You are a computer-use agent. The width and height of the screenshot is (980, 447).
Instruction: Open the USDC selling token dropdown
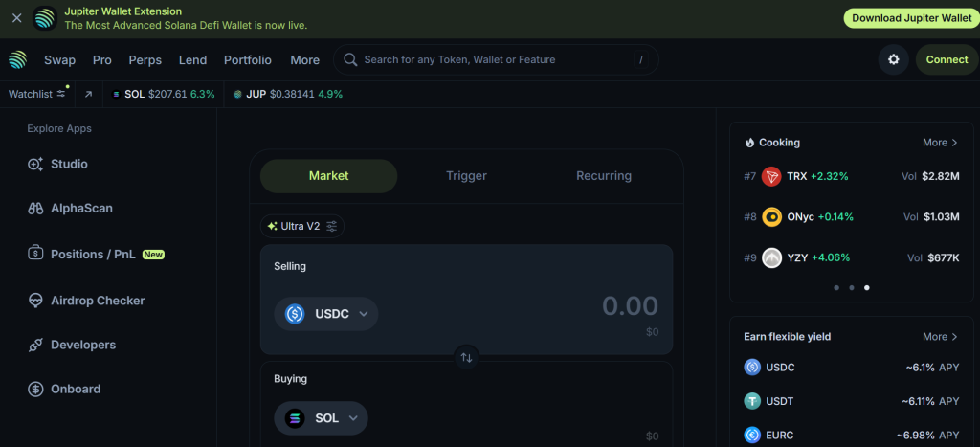(326, 313)
